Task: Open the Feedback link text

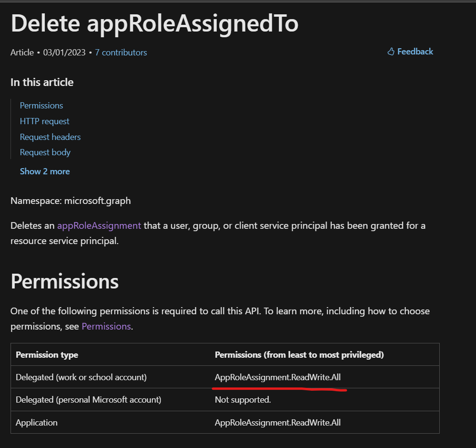Action: (x=415, y=52)
